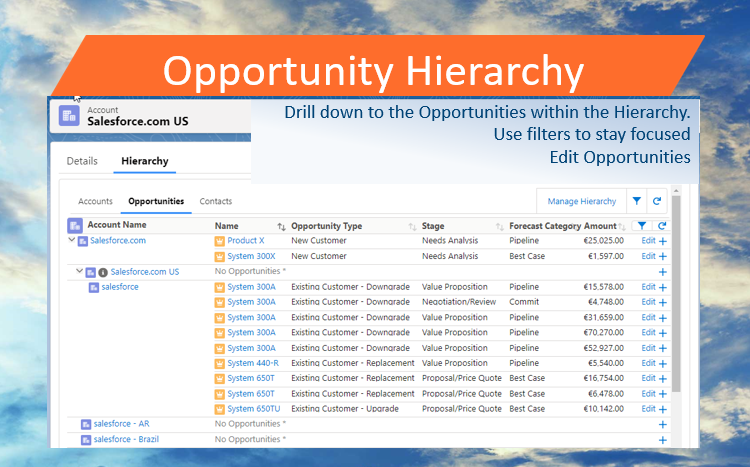Screen dimensions: 750x467
Task: Click the filter icon beside Manage Hierarchy
Action: (x=637, y=201)
